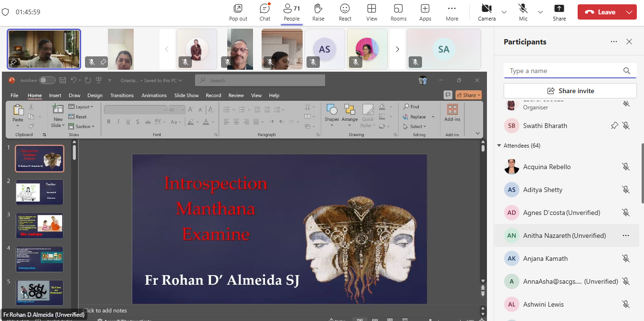
Task: Share your screen content
Action: pos(559,12)
